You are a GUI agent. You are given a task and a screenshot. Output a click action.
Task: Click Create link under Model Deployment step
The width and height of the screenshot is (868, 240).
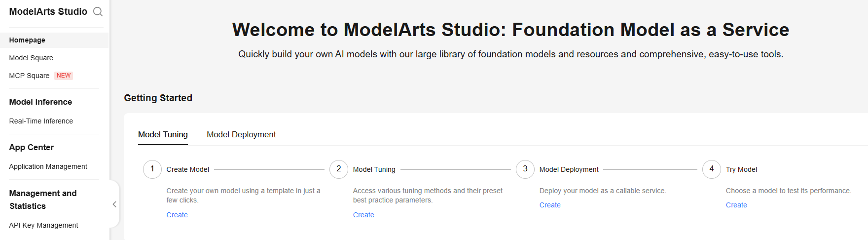coord(550,205)
